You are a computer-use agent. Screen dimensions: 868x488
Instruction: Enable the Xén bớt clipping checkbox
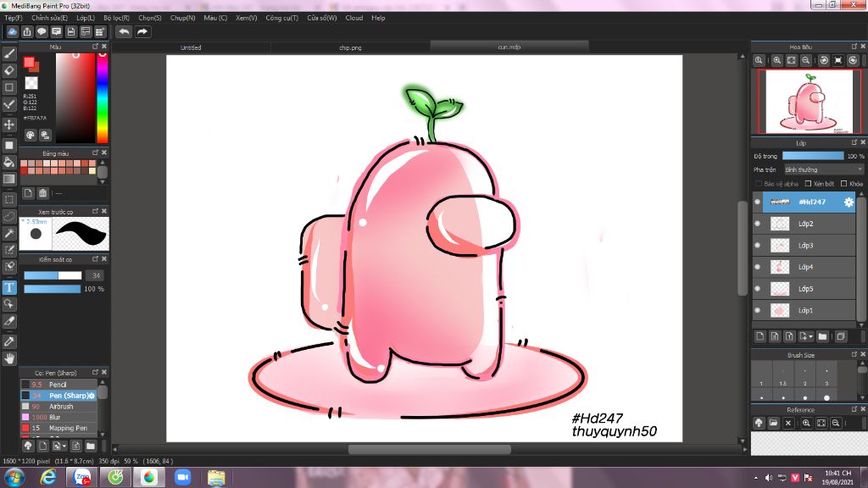pyautogui.click(x=808, y=184)
